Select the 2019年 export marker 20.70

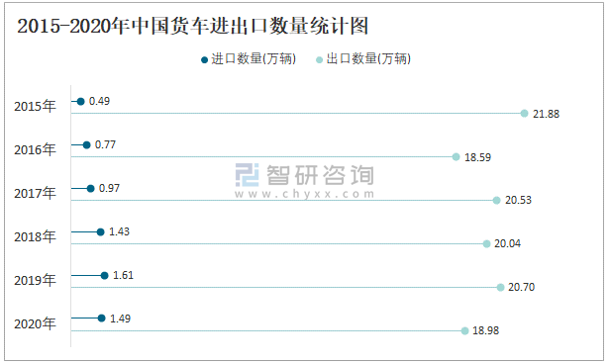click(501, 287)
